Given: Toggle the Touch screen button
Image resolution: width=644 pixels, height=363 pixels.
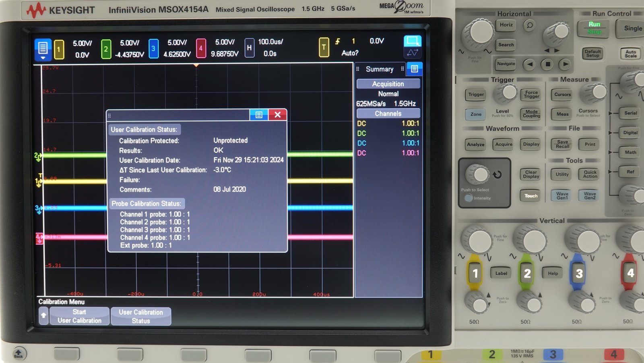Looking at the screenshot, I should pyautogui.click(x=531, y=196).
